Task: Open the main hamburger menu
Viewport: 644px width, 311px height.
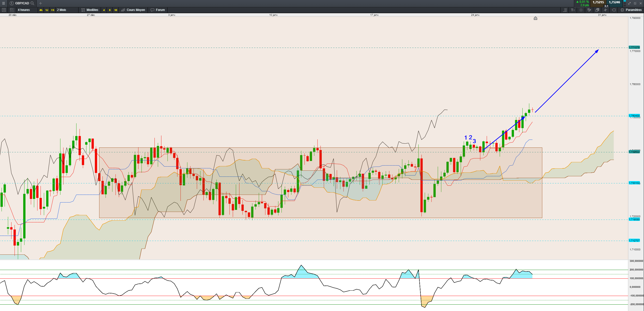Action: [3, 3]
